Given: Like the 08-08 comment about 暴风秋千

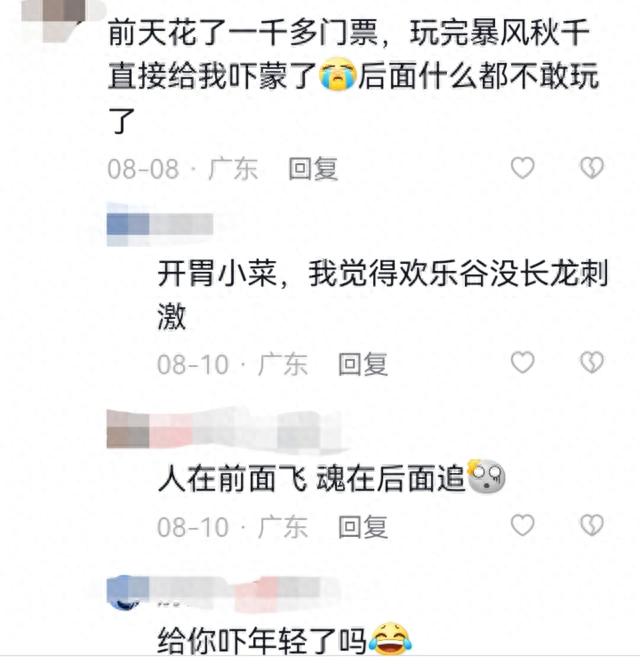Looking at the screenshot, I should (x=522, y=168).
